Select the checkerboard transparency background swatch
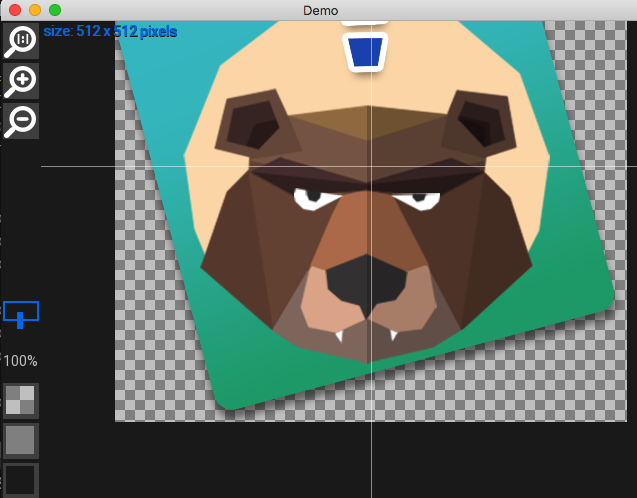This screenshot has height=498, width=637. click(21, 400)
